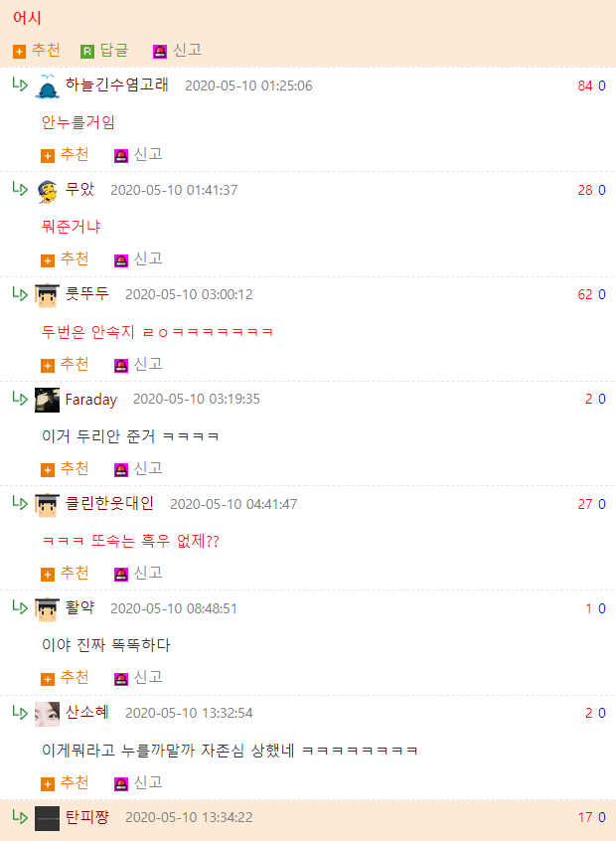Image resolution: width=616 pixels, height=841 pixels.
Task: Recommend the top post via 추천 icon
Action: [19, 51]
